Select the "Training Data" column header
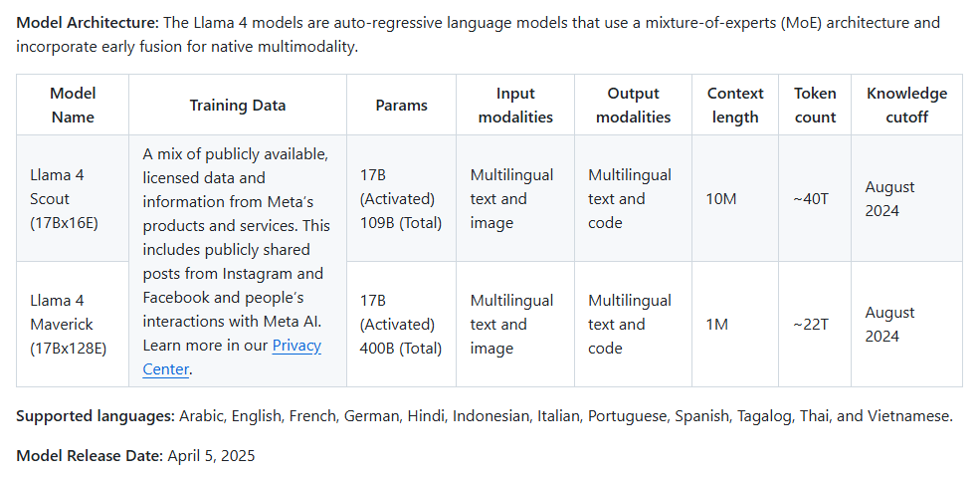Viewport: 980px width, 477px height. (x=238, y=105)
